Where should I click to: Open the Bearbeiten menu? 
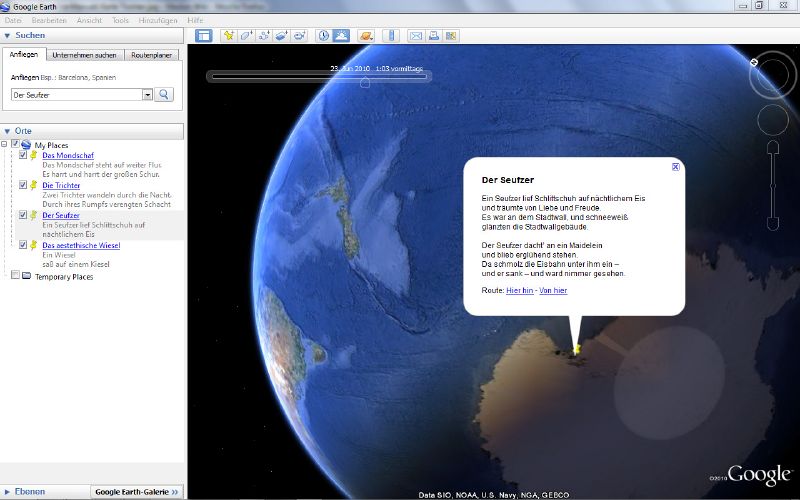click(49, 20)
